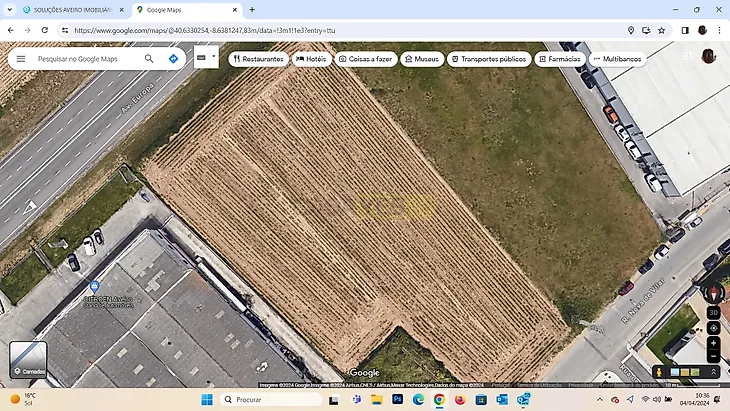Pick up the Street View pegman
Viewport: 730px width, 411px height.
tap(658, 372)
